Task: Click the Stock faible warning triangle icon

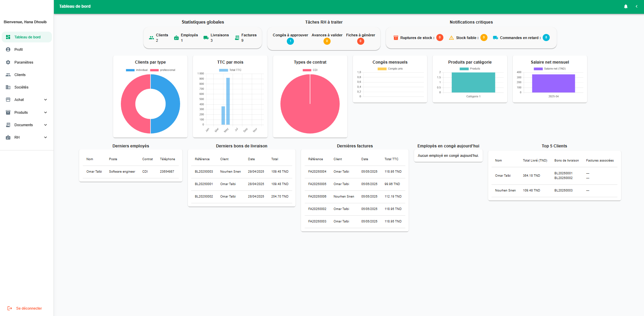Action: [451, 38]
